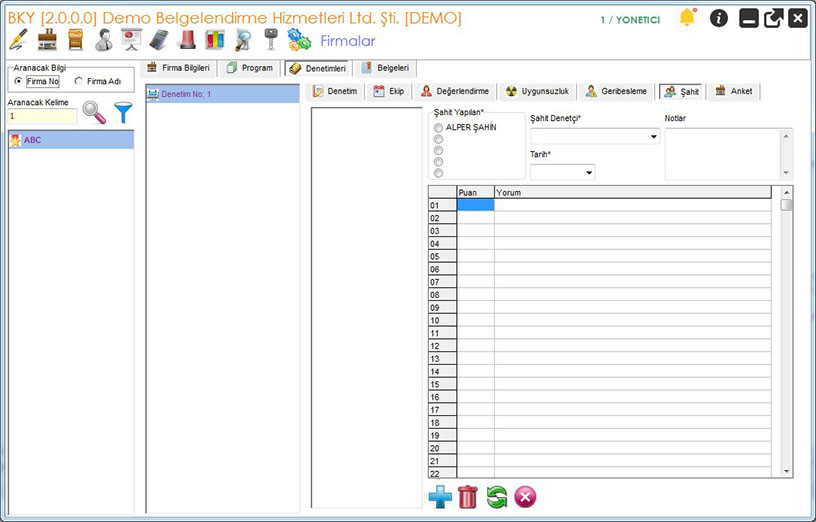The height and width of the screenshot is (522, 816).
Task: Open the factory building toolbar icon
Action: 47,40
